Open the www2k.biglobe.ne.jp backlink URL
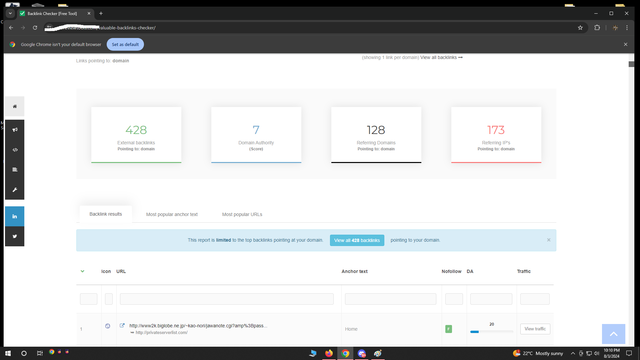Image resolution: width=640 pixels, height=360 pixels. point(198,326)
